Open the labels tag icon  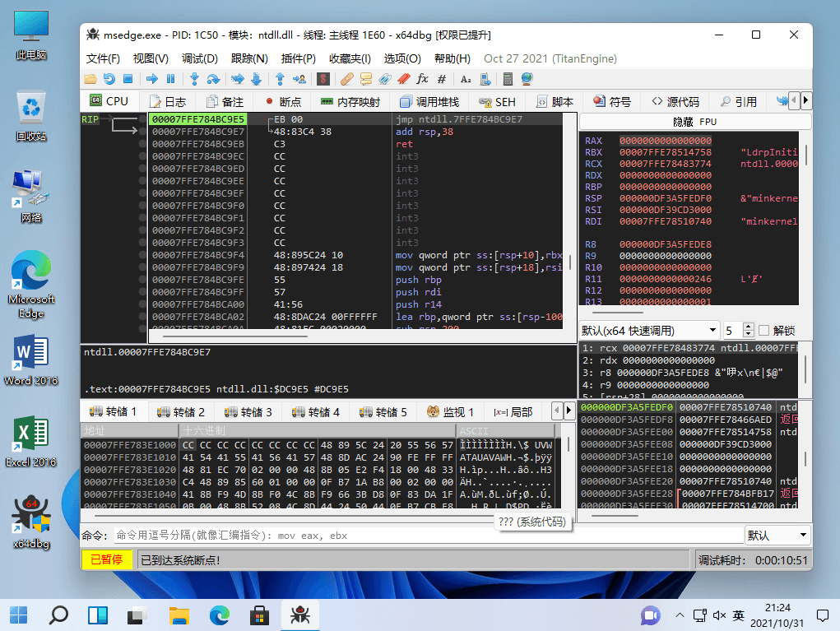(385, 79)
